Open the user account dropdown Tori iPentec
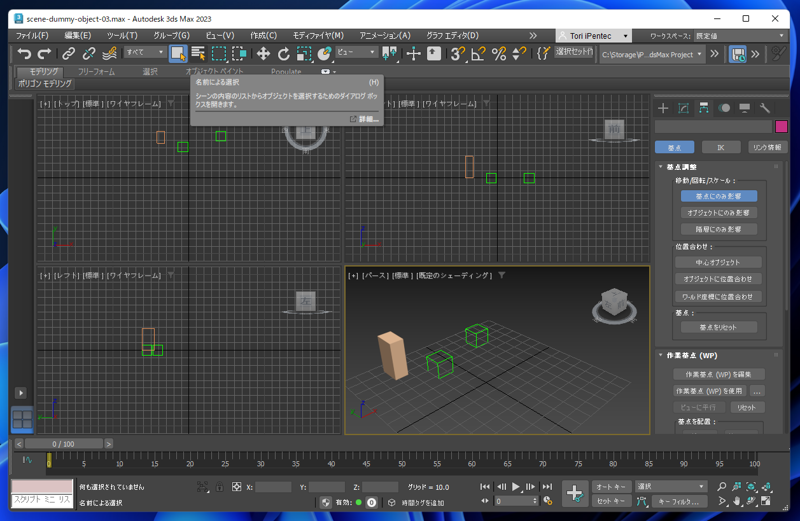Image resolution: width=800 pixels, height=521 pixels. 594,36
